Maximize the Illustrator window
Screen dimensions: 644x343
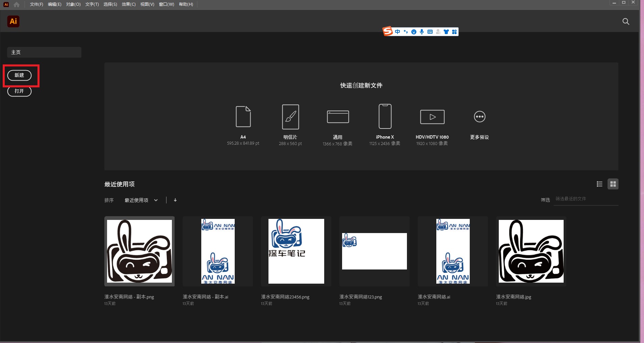[x=624, y=3]
